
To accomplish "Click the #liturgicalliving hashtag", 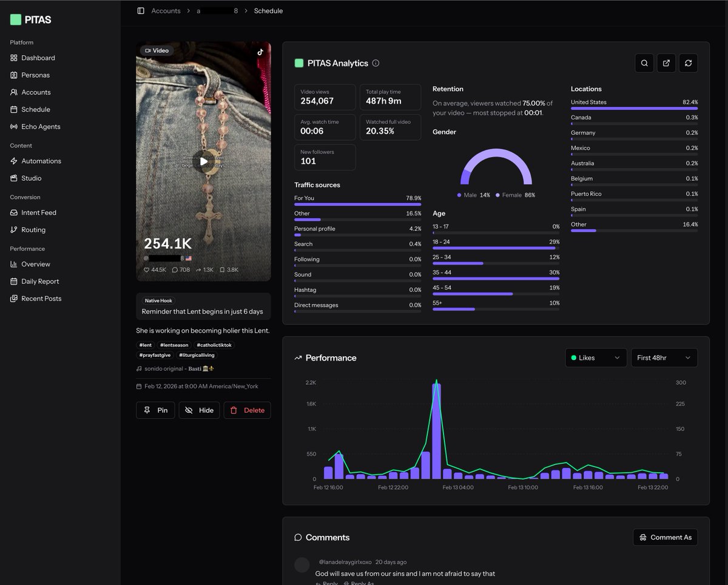I will [197, 355].
